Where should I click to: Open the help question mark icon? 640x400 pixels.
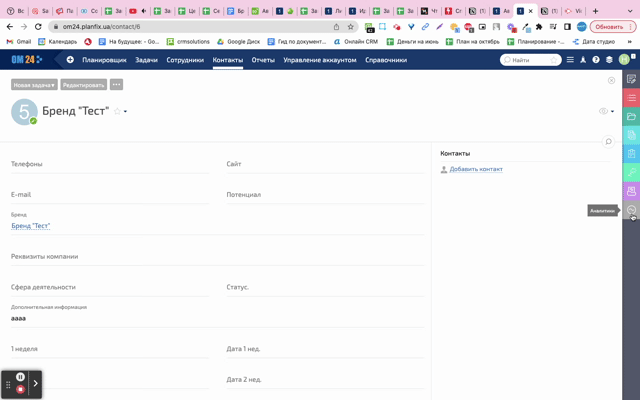(596, 60)
